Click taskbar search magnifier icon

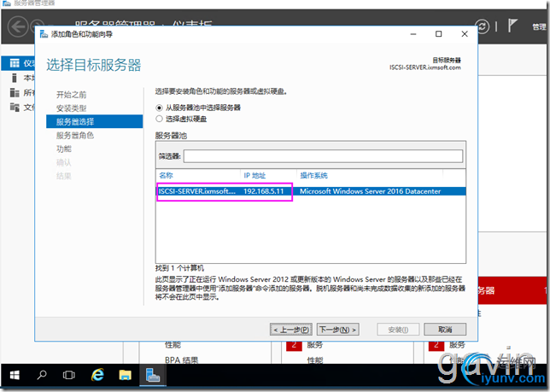click(42, 375)
